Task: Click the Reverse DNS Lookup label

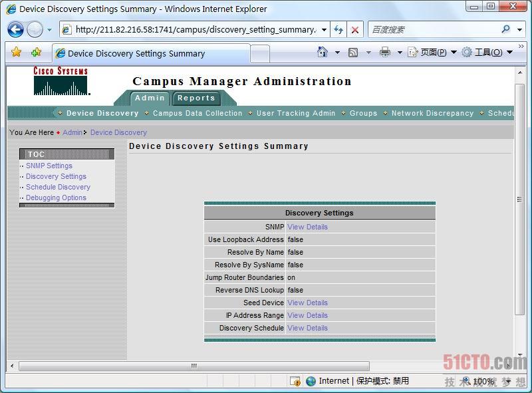Action: (x=249, y=290)
